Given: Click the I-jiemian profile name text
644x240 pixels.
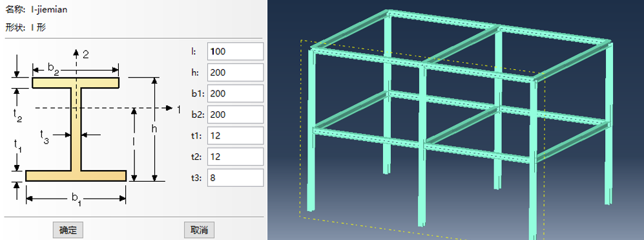Looking at the screenshot, I should click(x=49, y=10).
